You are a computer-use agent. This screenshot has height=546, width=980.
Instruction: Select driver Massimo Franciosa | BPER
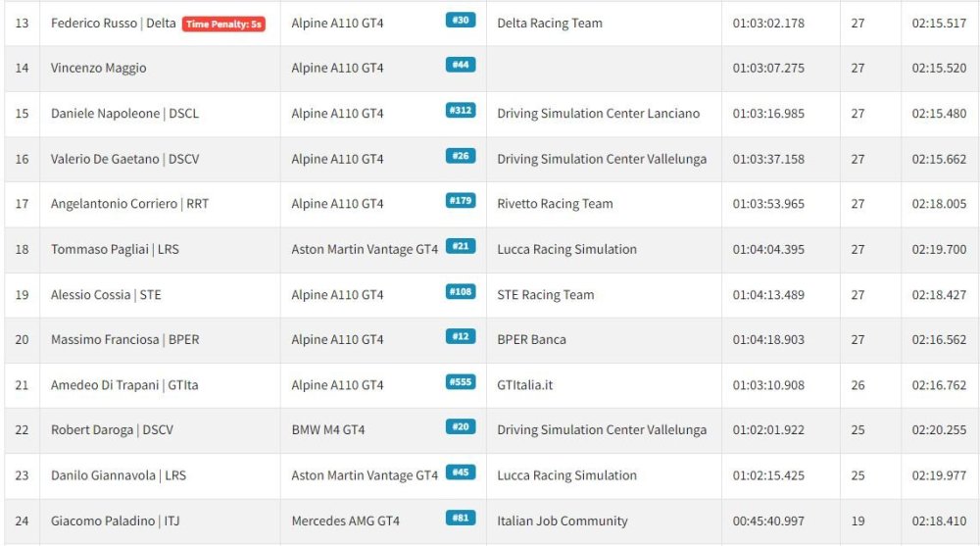pos(125,339)
